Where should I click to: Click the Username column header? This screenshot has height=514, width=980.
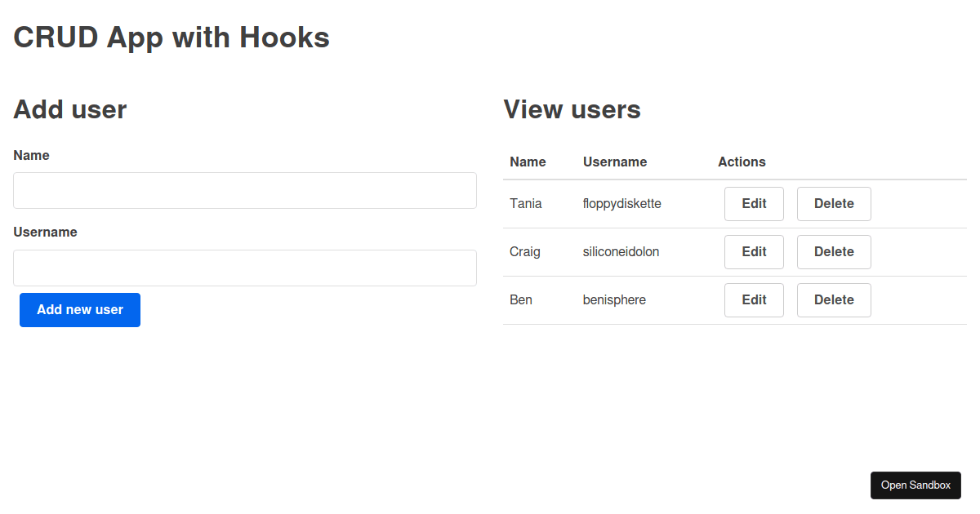[614, 162]
